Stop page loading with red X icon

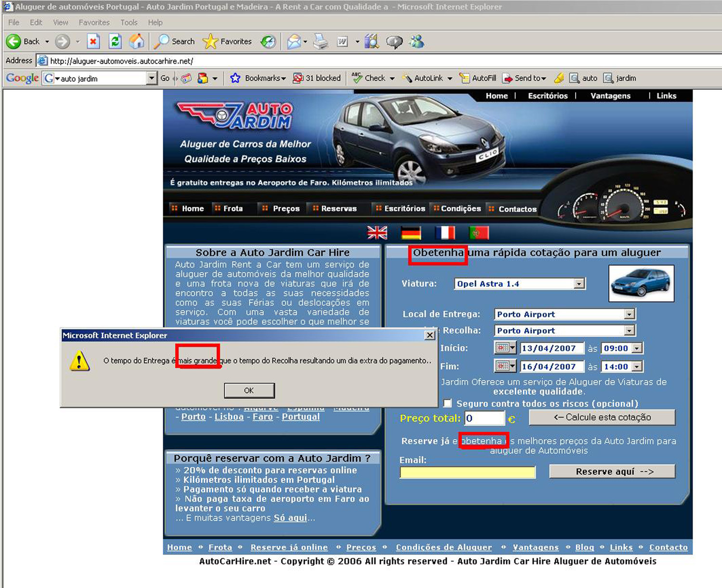93,42
